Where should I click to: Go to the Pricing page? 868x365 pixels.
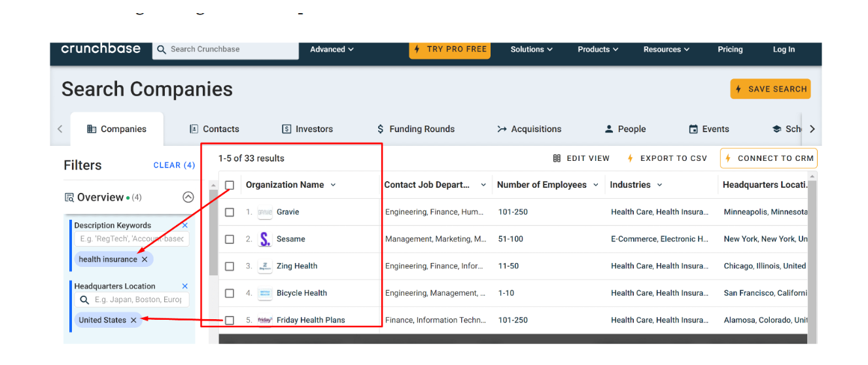(x=730, y=50)
